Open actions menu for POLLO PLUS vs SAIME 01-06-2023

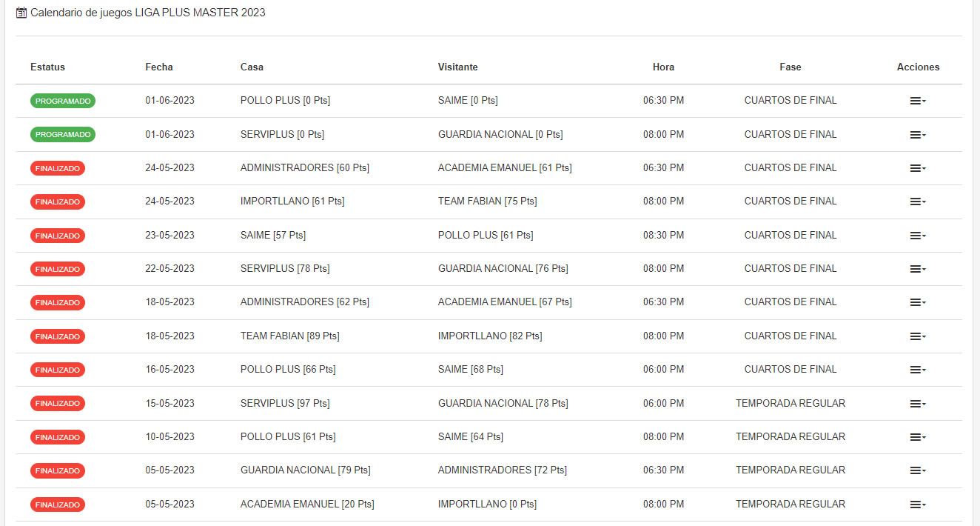pos(918,101)
